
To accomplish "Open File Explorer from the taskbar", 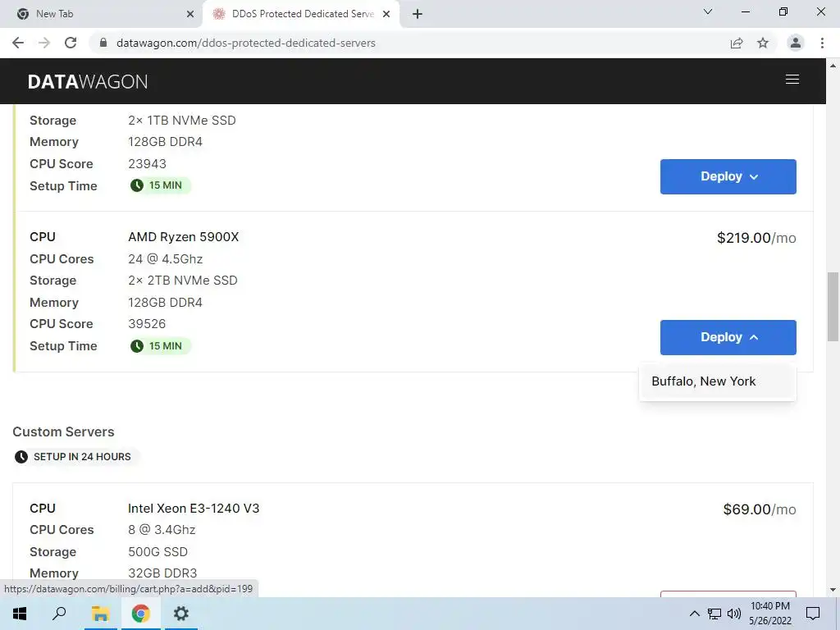I will pos(100,614).
